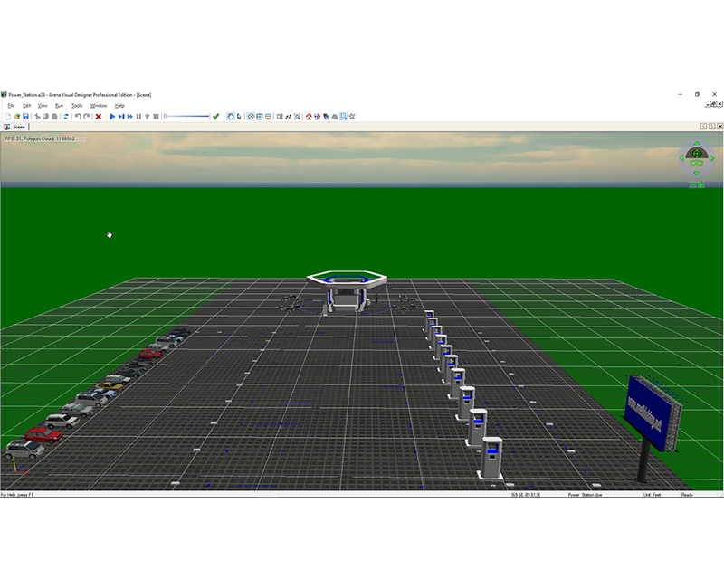Click the Undo arrow icon
724x588 pixels.
click(77, 117)
